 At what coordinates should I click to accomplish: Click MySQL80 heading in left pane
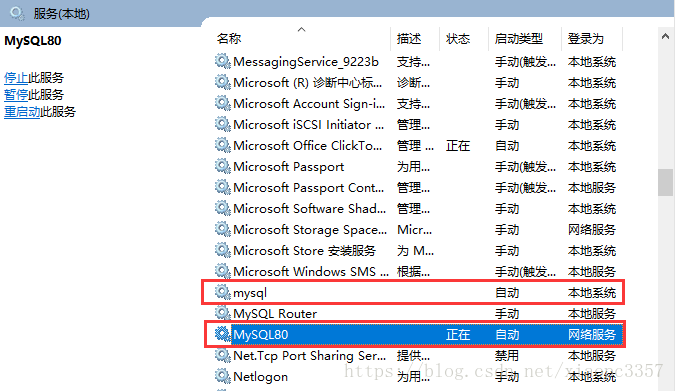pyautogui.click(x=33, y=41)
